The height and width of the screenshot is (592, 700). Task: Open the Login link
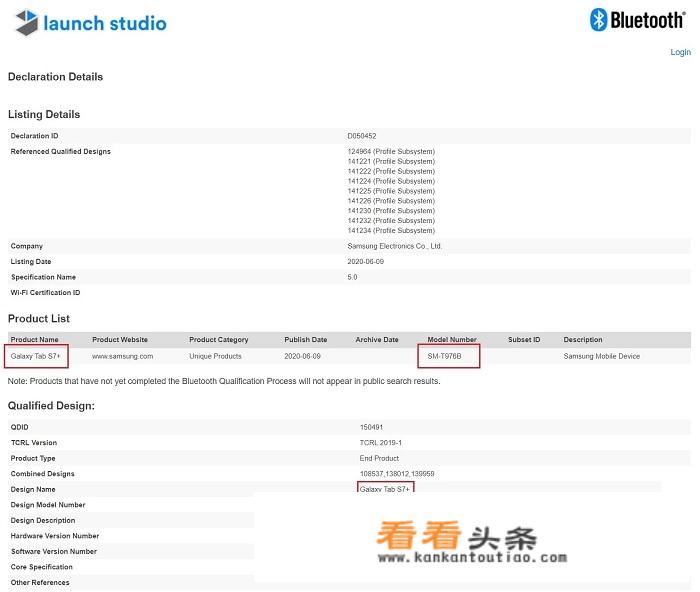(x=680, y=52)
